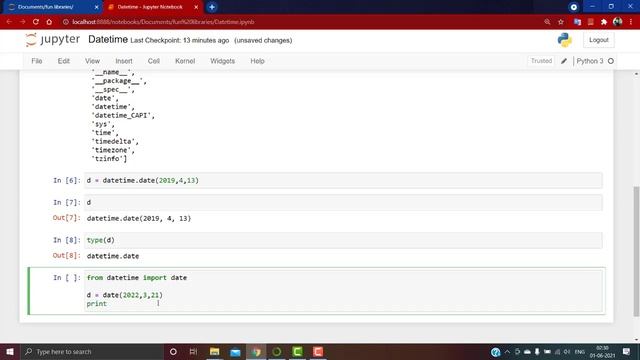Click the kernel idle circle indicator
This screenshot has width=640, height=360.
click(x=611, y=61)
